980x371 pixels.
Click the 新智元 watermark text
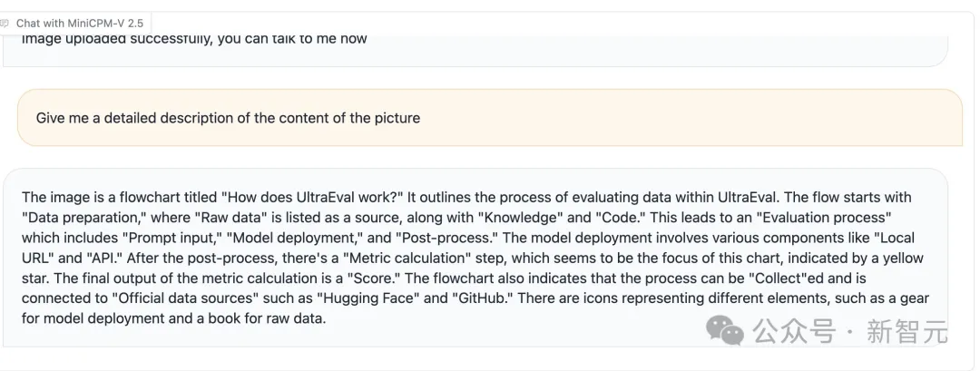(906, 330)
